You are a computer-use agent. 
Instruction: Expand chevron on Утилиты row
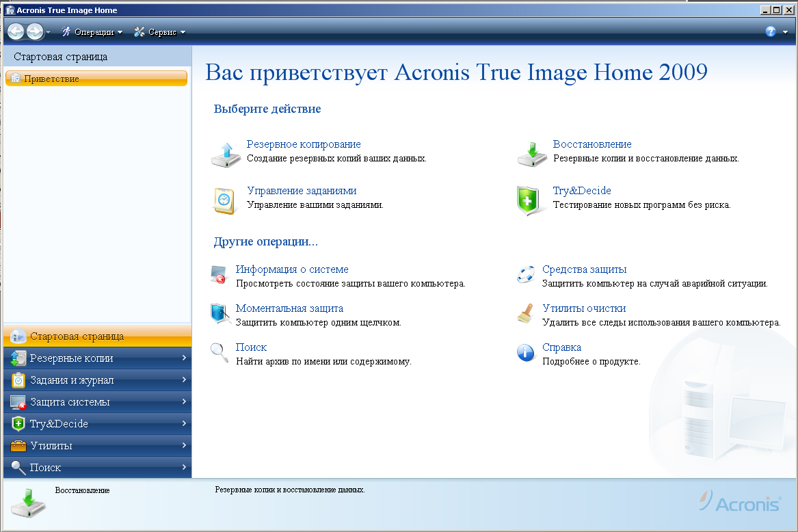[x=184, y=445]
